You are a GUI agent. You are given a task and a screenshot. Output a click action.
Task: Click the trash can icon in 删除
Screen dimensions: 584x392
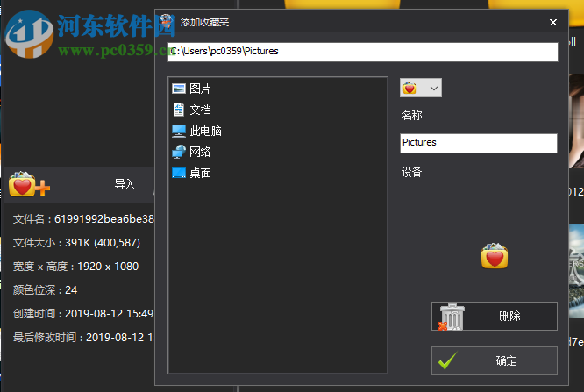click(x=452, y=317)
